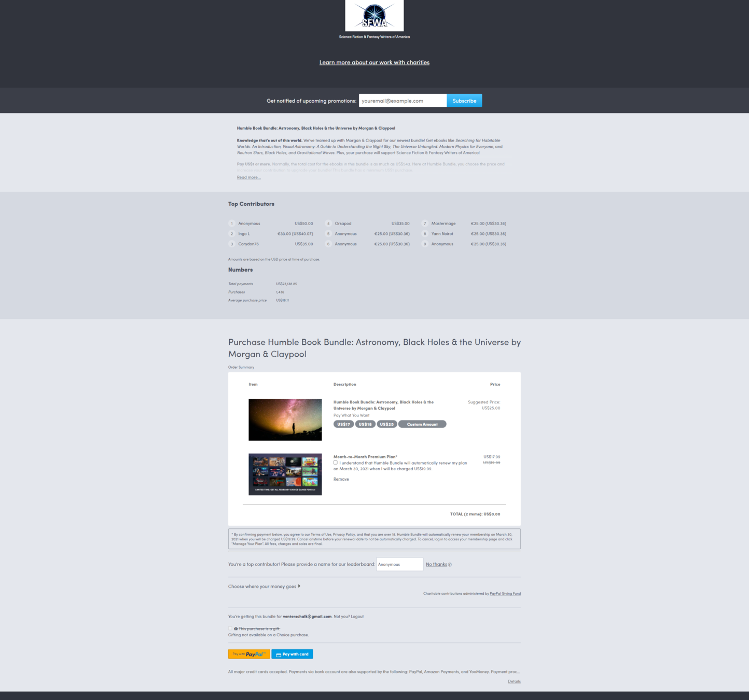The image size is (749, 700).
Task: Click the purchases count '1,436'
Action: point(280,292)
